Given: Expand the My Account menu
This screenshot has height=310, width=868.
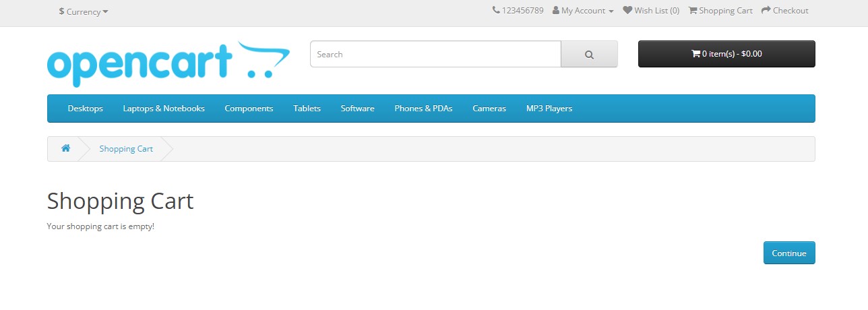Looking at the screenshot, I should (583, 11).
